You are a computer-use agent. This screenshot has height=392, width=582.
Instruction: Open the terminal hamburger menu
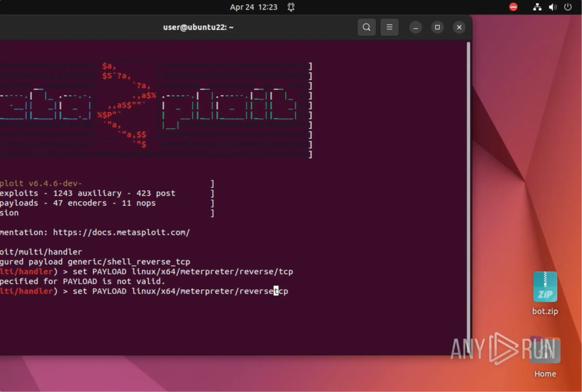coord(389,27)
